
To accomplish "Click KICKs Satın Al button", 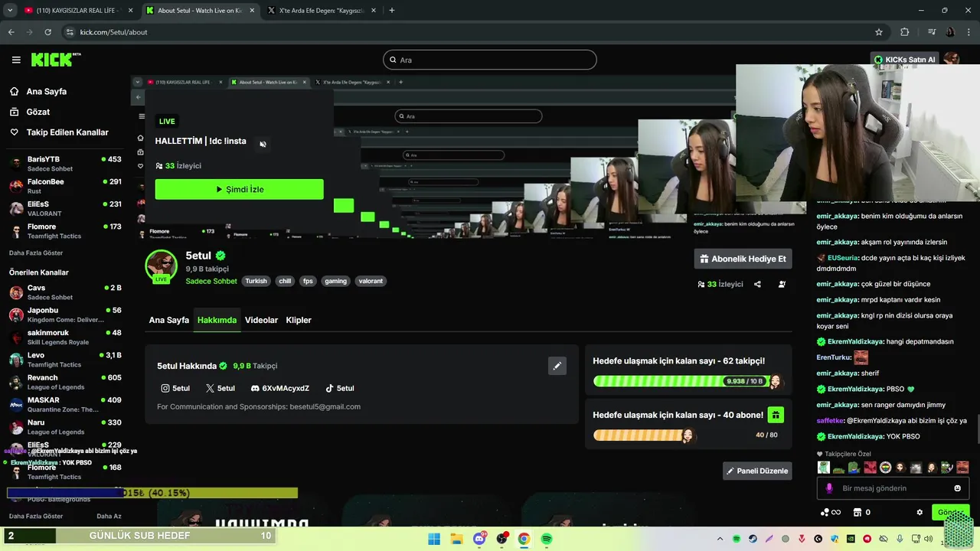I will coord(904,60).
